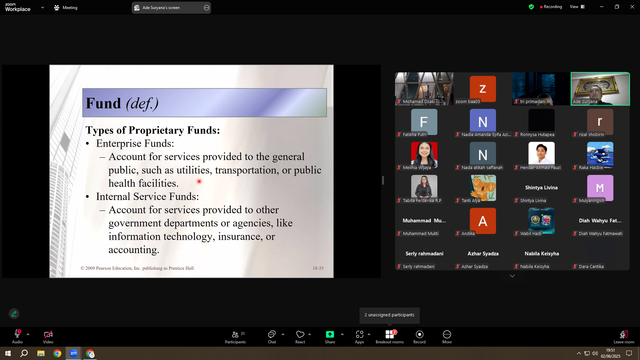Open the View layout menu
This screenshot has height=360, width=640.
[578, 7]
